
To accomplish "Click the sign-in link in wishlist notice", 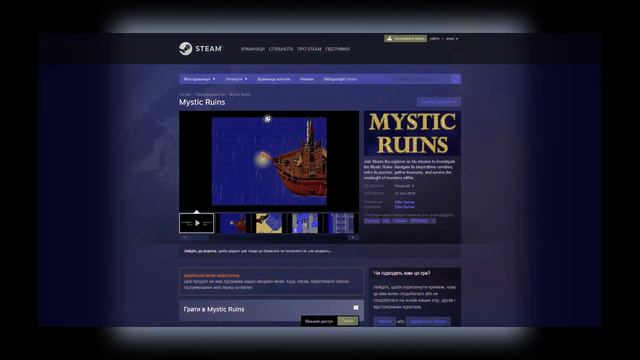I will [x=200, y=251].
